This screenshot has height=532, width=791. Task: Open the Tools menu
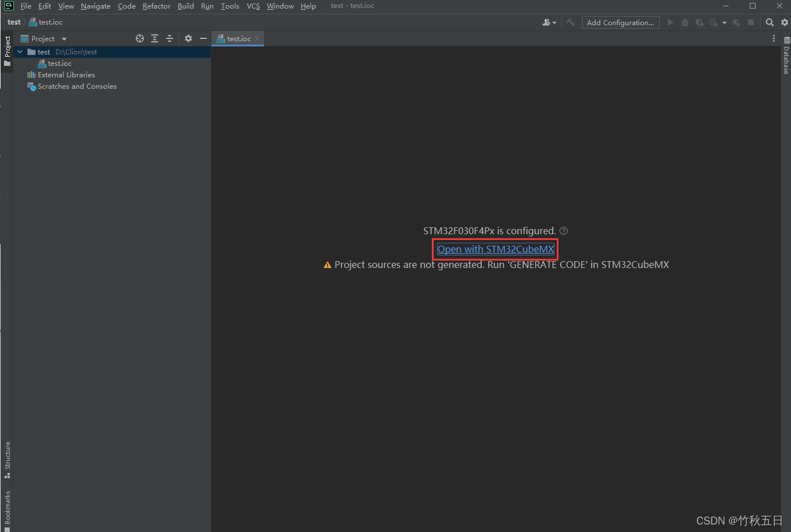pyautogui.click(x=230, y=6)
